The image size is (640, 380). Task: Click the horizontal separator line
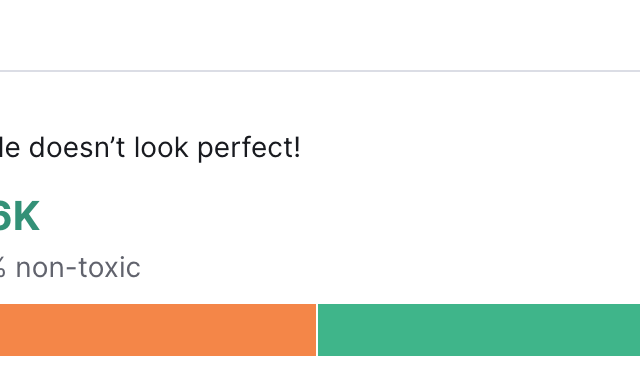click(x=320, y=71)
